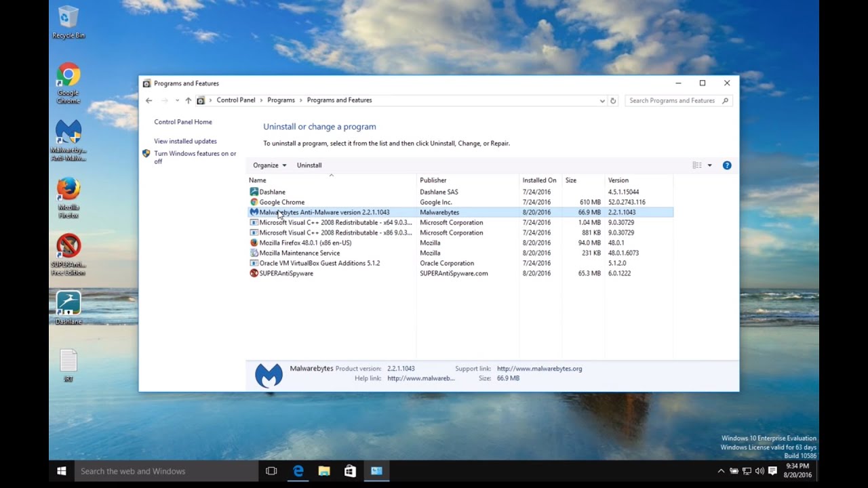This screenshot has width=868, height=488.
Task: Click the change view icon
Action: 697,165
